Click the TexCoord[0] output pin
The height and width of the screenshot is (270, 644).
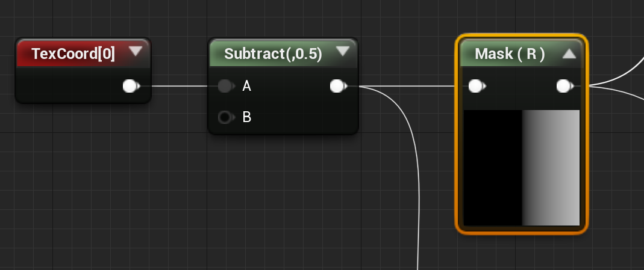(131, 86)
